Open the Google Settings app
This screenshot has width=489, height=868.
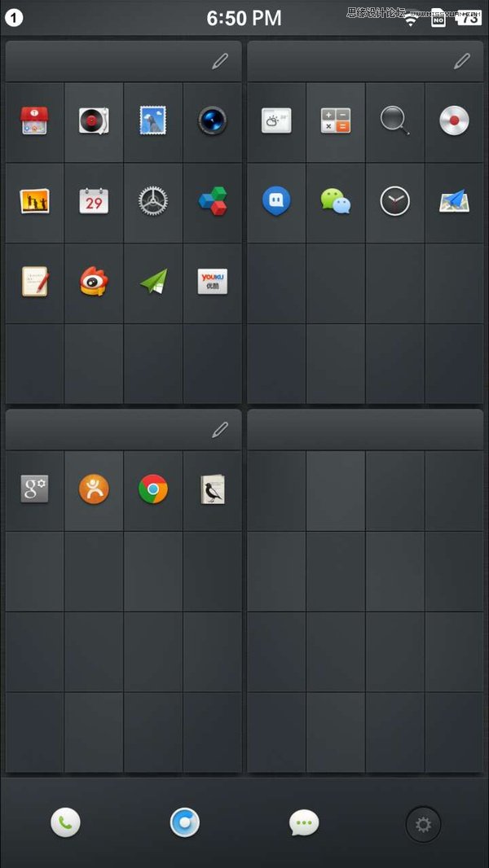(x=34, y=489)
